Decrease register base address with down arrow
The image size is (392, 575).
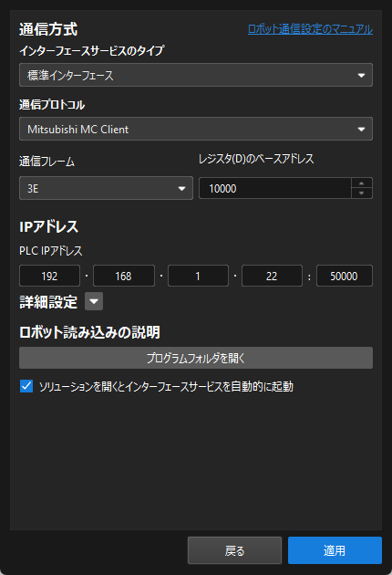point(362,193)
